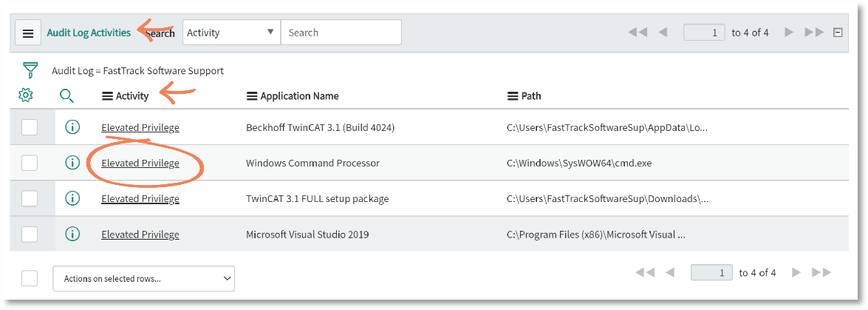This screenshot has width=868, height=310.
Task: Open the personalize list gear icon
Action: (26, 95)
